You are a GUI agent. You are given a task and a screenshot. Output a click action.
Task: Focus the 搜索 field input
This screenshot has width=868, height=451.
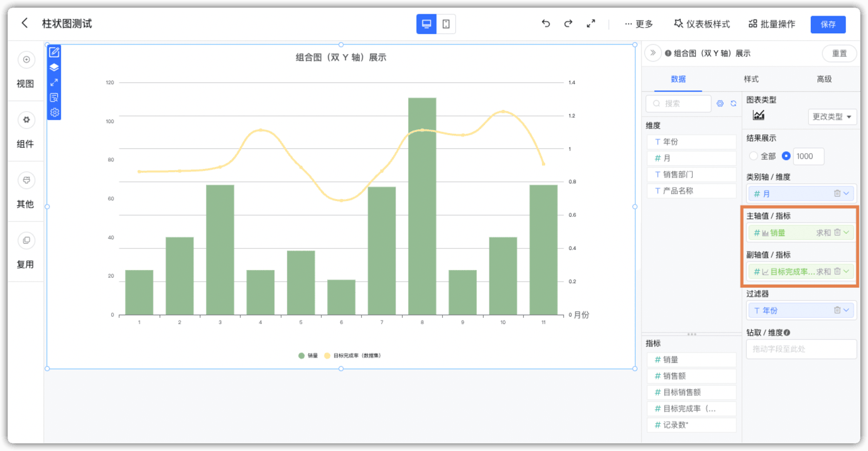pos(678,103)
